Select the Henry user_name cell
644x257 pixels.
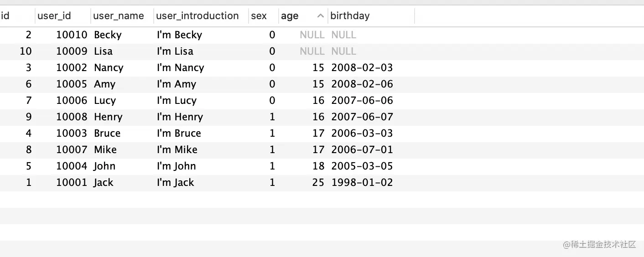click(x=108, y=117)
